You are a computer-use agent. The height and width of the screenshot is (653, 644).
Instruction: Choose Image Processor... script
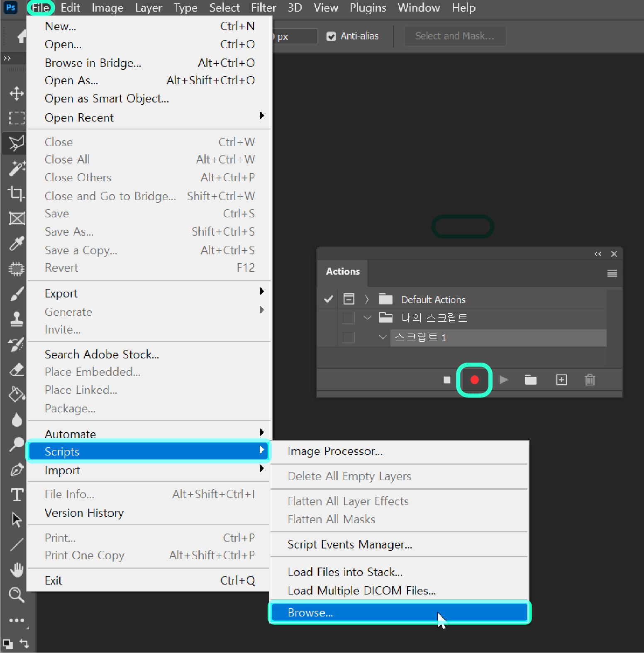(x=399, y=451)
